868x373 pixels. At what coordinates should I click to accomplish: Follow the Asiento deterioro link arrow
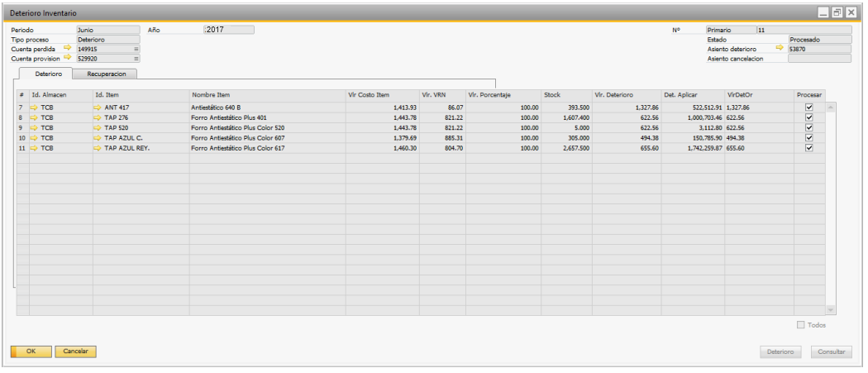pyautogui.click(x=779, y=49)
